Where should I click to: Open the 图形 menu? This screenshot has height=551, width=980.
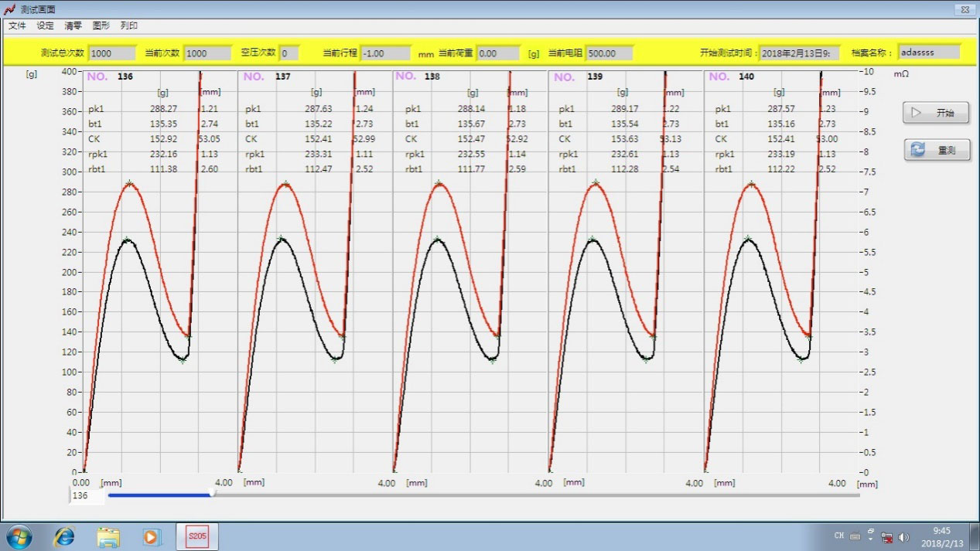tap(101, 26)
